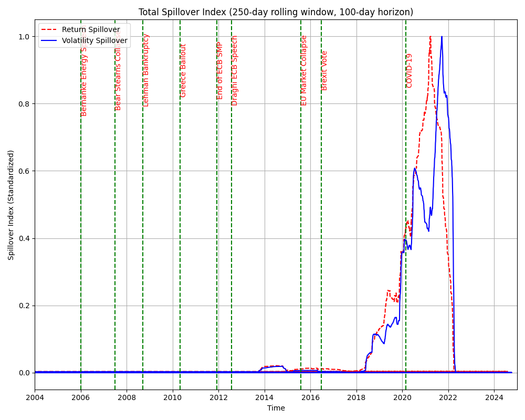Click the End of ECB SMP label
The image size is (525, 420).
pos(220,71)
